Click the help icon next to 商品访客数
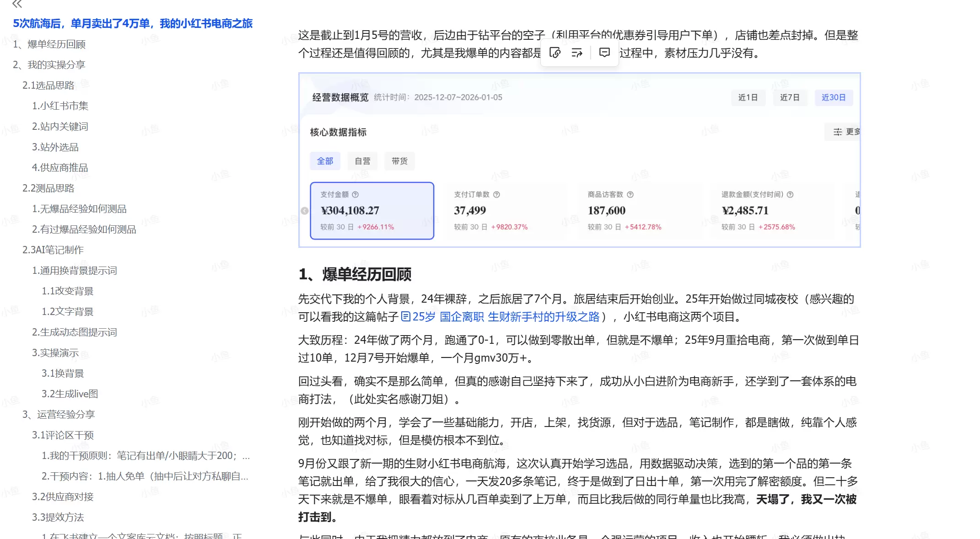This screenshot has width=980, height=539. click(x=630, y=194)
